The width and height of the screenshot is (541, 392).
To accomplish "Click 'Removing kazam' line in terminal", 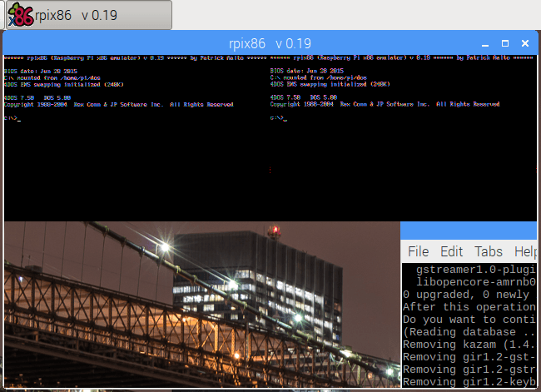I will point(469,345).
